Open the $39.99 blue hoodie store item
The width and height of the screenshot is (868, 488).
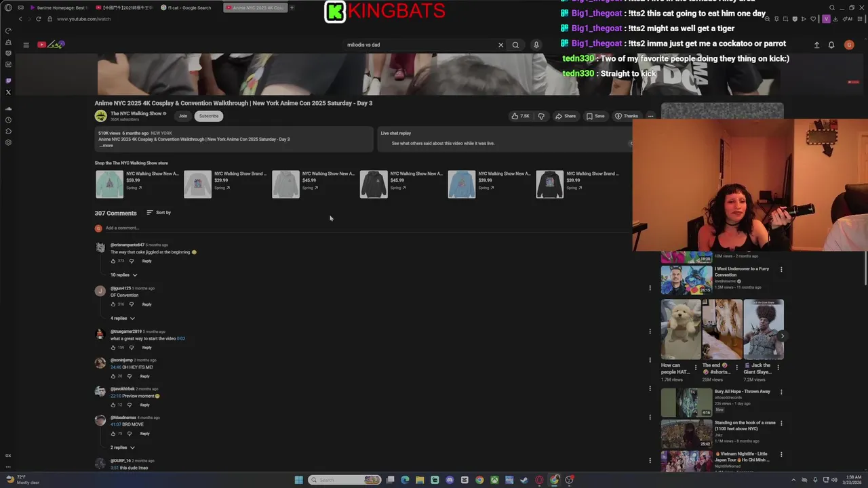462,184
